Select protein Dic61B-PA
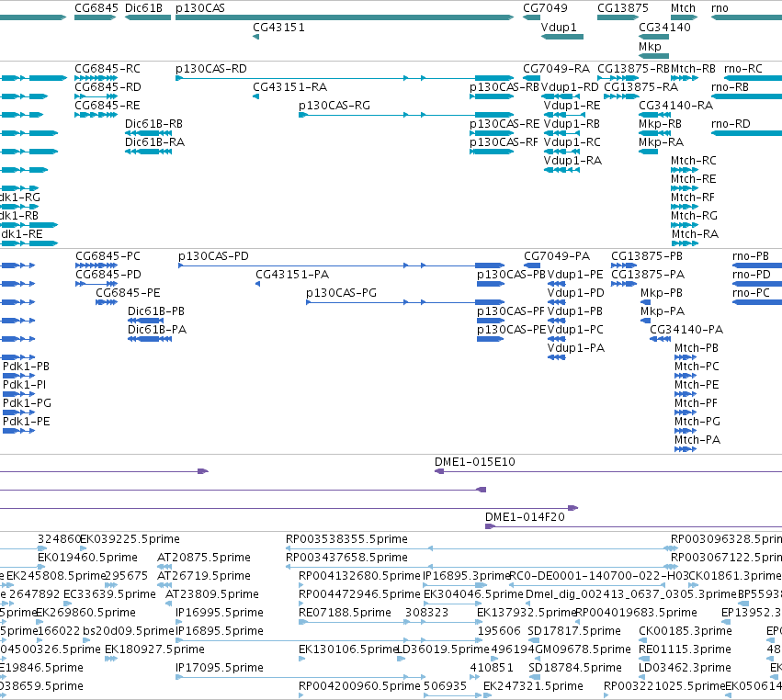This screenshot has height=700, width=782. 157,330
